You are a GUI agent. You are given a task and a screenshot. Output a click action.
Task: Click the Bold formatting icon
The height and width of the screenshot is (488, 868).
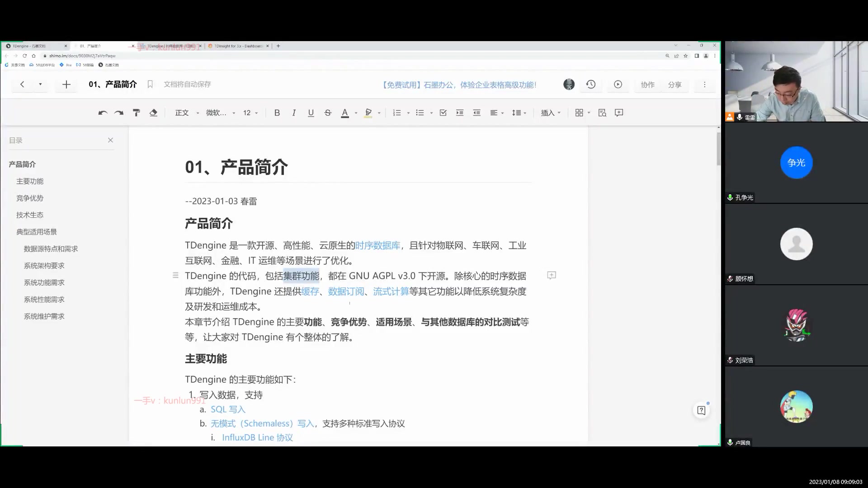276,113
